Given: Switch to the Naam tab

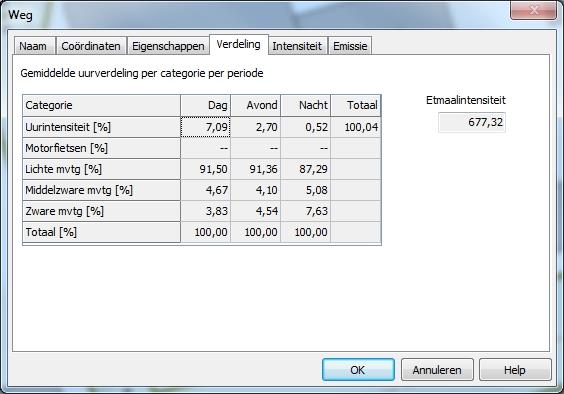Looking at the screenshot, I should tap(34, 46).
